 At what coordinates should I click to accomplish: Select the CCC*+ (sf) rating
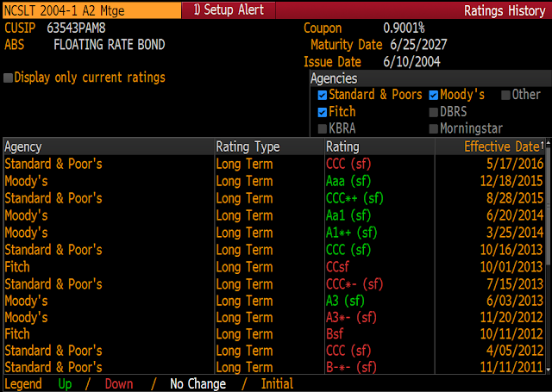354,199
